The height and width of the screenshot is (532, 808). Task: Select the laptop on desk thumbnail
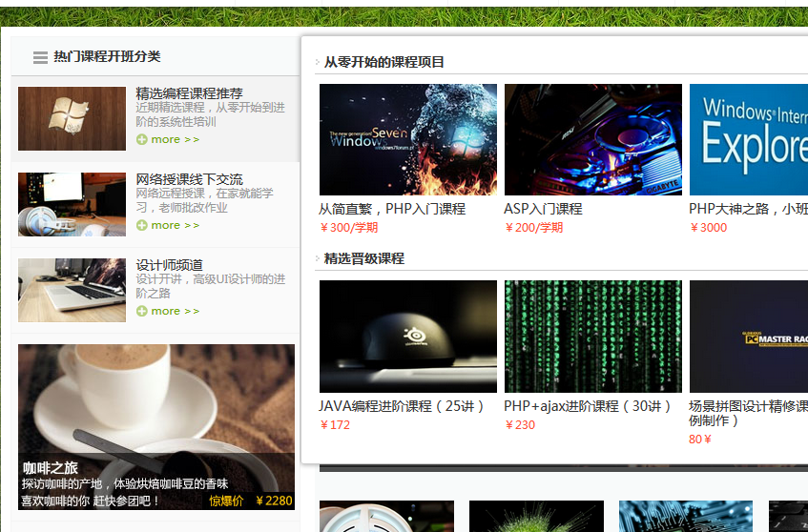pyautogui.click(x=72, y=290)
